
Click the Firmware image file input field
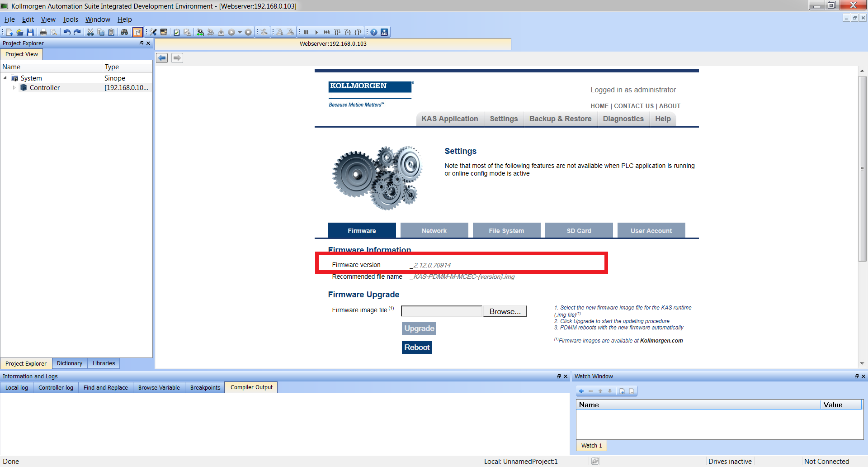coord(442,311)
